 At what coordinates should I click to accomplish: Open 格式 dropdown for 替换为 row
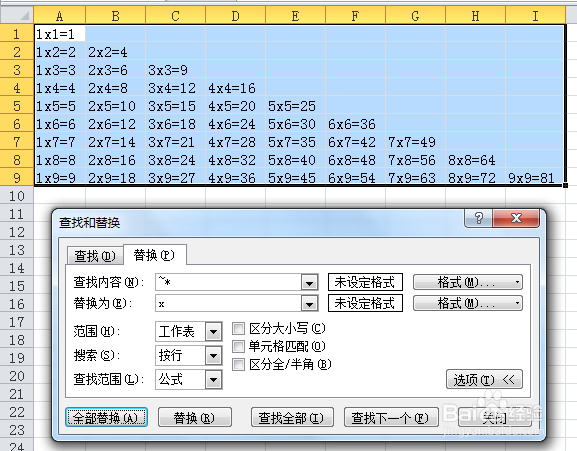click(468, 303)
